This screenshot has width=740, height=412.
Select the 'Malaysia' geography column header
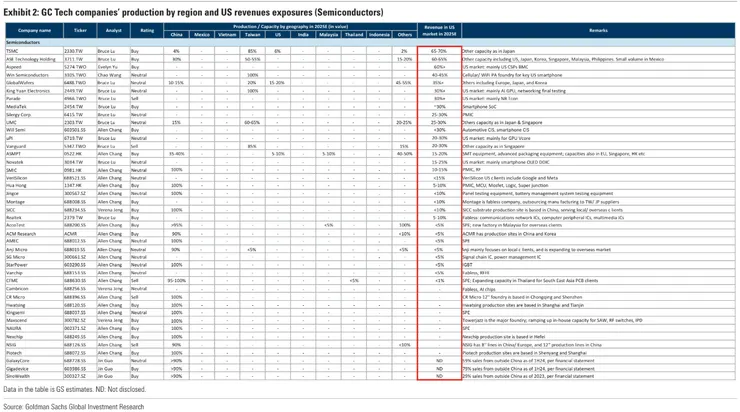[x=328, y=34]
